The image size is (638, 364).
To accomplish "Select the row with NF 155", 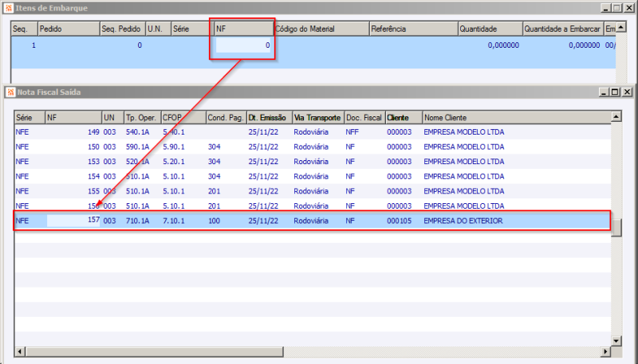I will (x=313, y=191).
